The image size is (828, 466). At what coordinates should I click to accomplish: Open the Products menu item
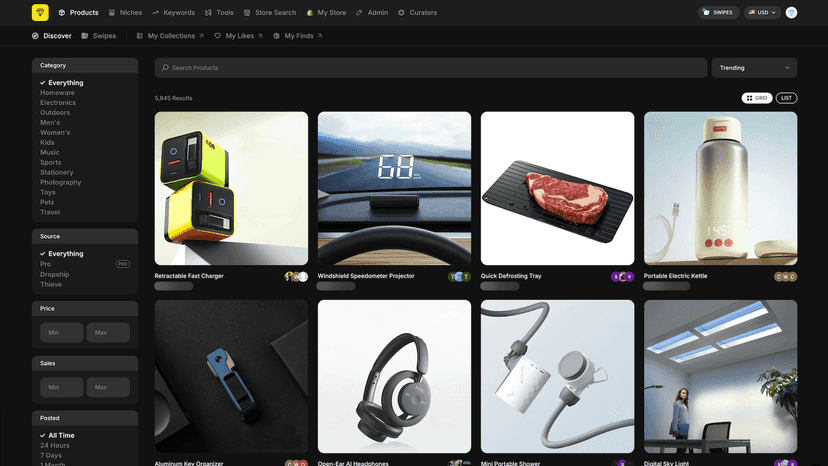click(78, 12)
